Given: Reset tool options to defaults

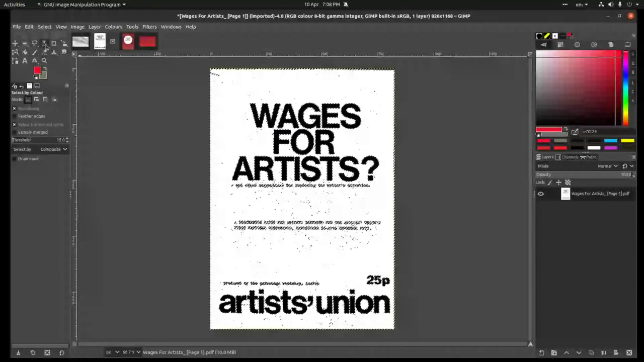Looking at the screenshot, I should click(x=61, y=352).
